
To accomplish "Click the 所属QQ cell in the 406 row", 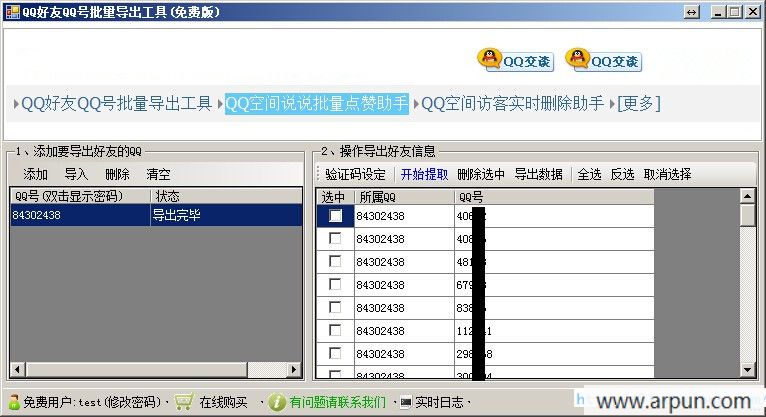I will point(404,216).
